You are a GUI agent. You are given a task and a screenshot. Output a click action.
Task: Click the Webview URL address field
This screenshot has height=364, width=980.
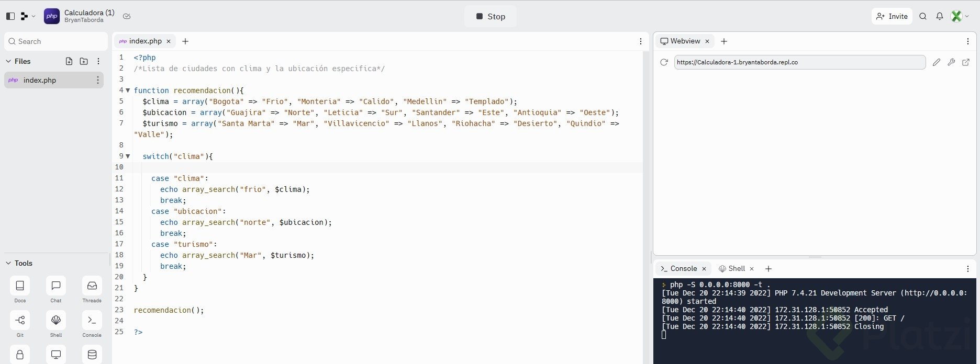[x=800, y=62]
